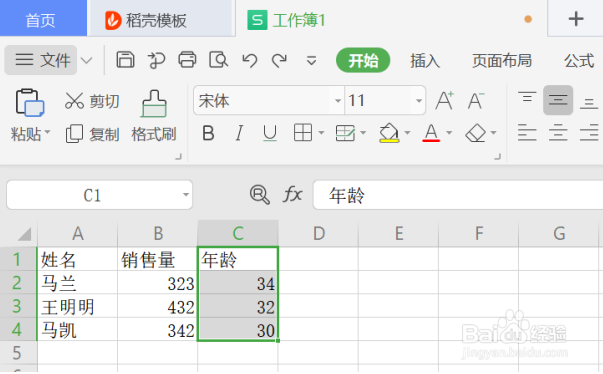Open the 公式 ribbon tab
The image size is (603, 374).
(579, 61)
